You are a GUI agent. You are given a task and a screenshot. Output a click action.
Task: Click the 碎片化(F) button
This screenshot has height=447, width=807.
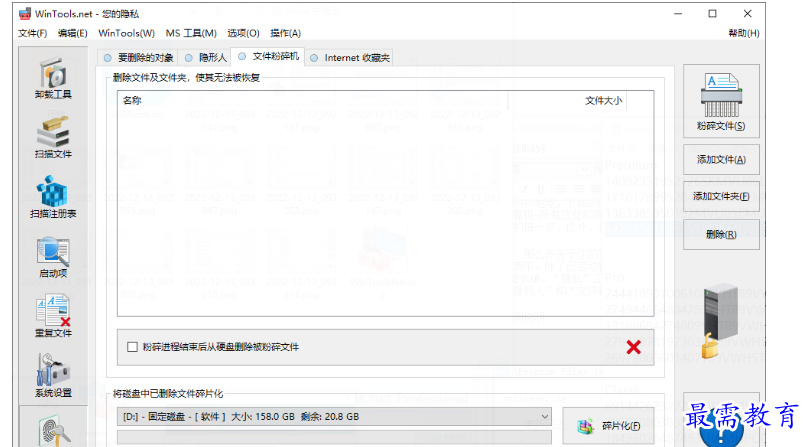coord(608,426)
